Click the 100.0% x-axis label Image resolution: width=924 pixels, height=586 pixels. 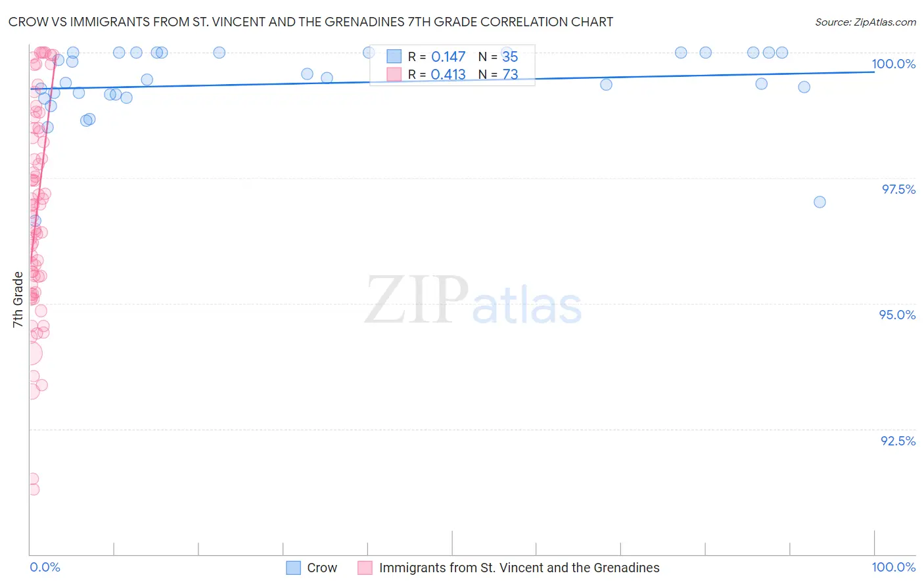(x=893, y=567)
